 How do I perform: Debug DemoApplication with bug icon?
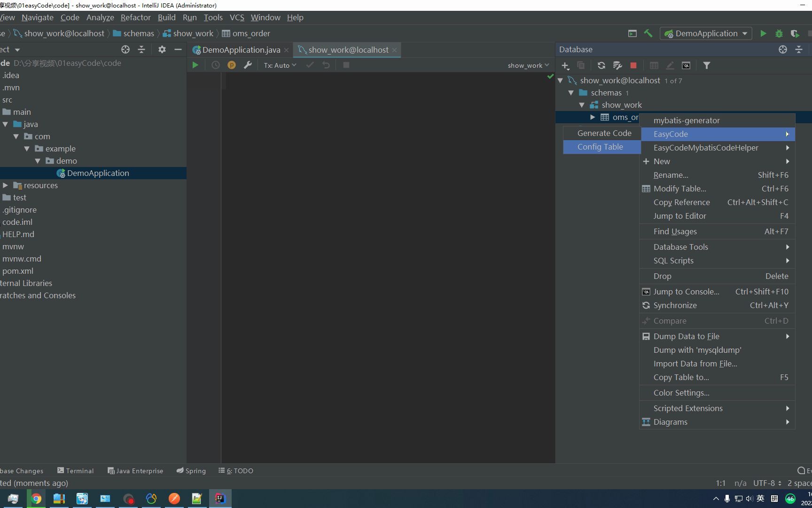tap(779, 33)
